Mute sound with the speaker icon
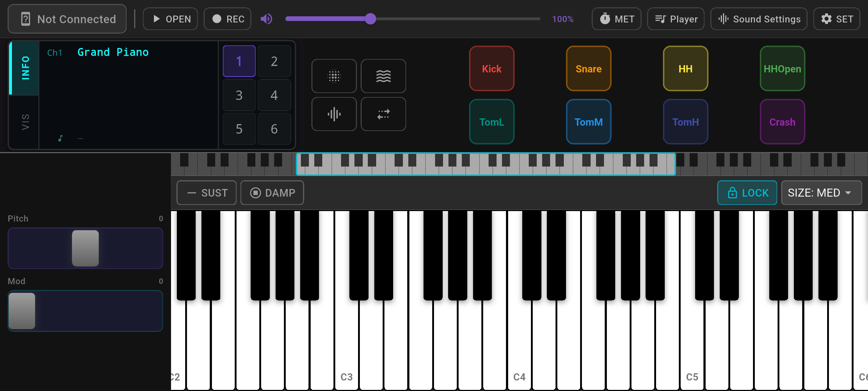Screen dimensions: 868x391 click(x=267, y=19)
